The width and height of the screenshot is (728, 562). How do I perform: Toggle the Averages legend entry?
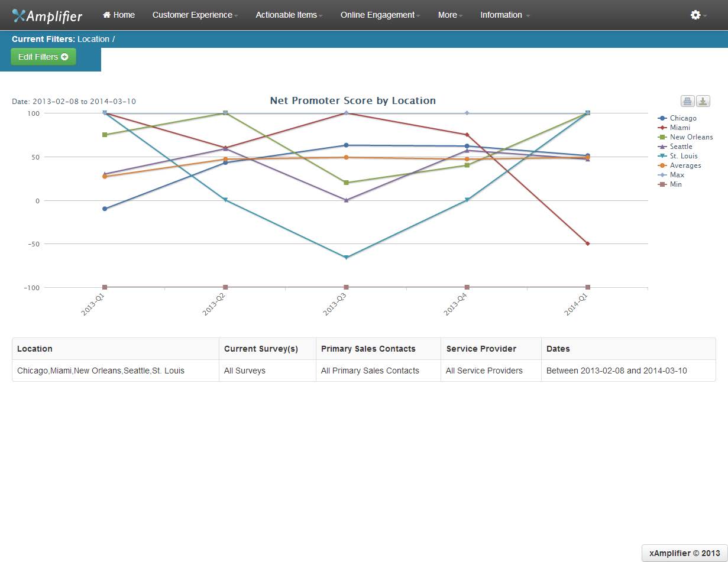680,165
